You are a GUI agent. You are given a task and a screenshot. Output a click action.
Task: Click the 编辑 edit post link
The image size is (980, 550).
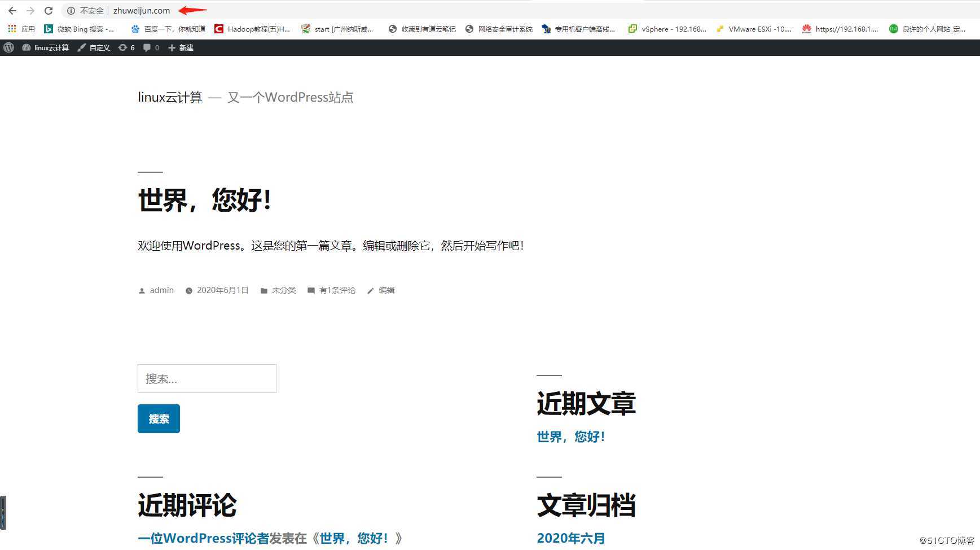tap(386, 290)
